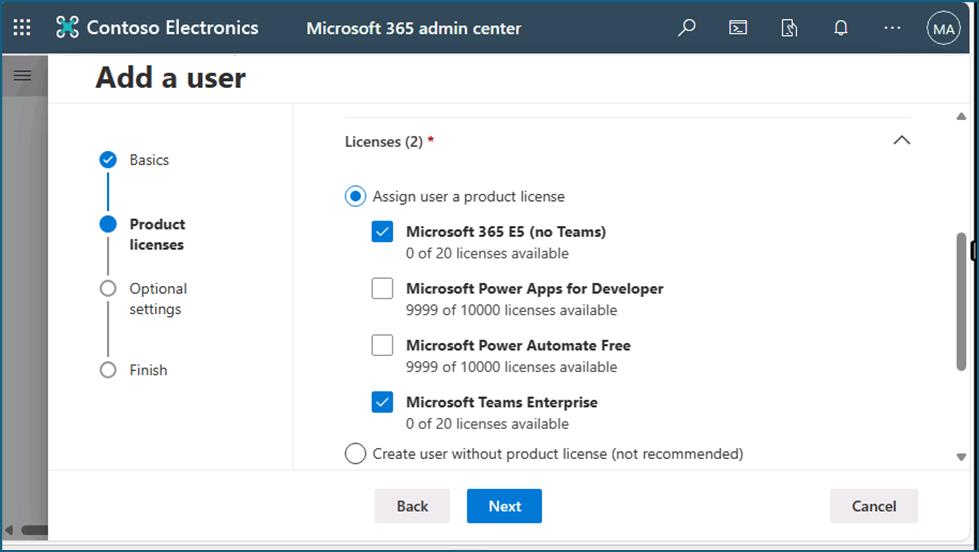Screen dimensions: 979x552
Task: Open the app launcher waffle icon
Action: click(22, 28)
